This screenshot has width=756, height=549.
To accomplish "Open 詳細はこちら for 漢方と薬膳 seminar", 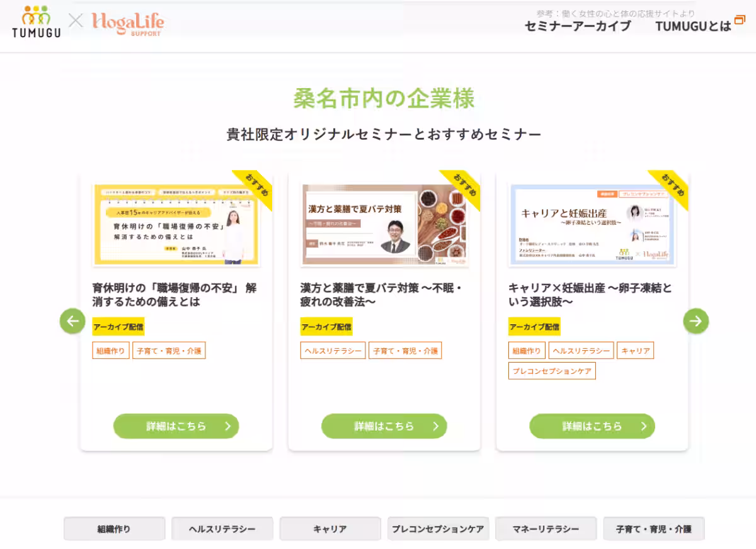I will pos(384,426).
